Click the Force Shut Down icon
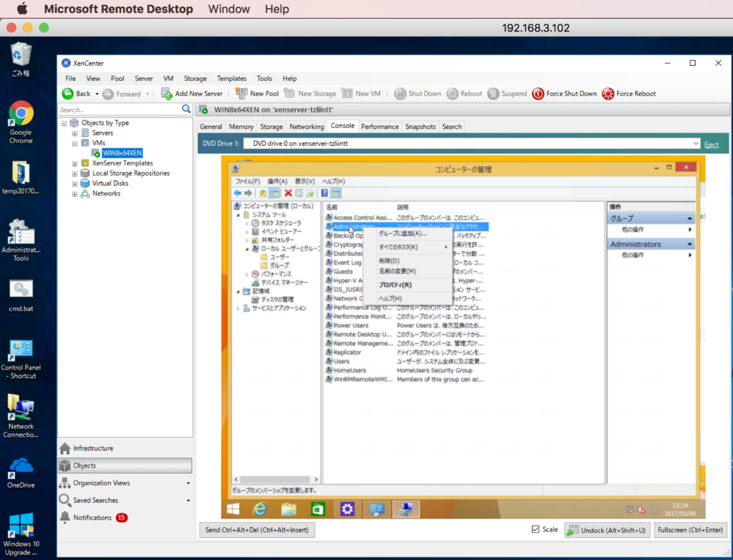733x560 pixels. 538,94
